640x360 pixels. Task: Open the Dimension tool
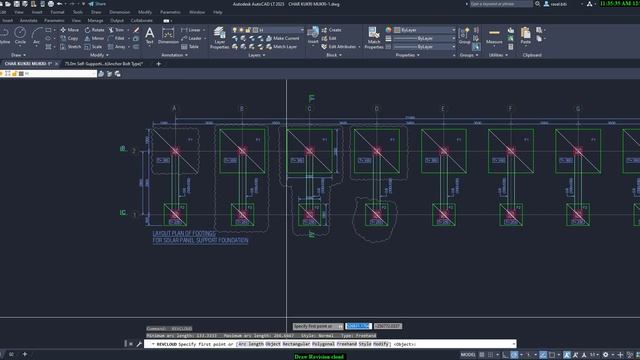click(x=168, y=35)
